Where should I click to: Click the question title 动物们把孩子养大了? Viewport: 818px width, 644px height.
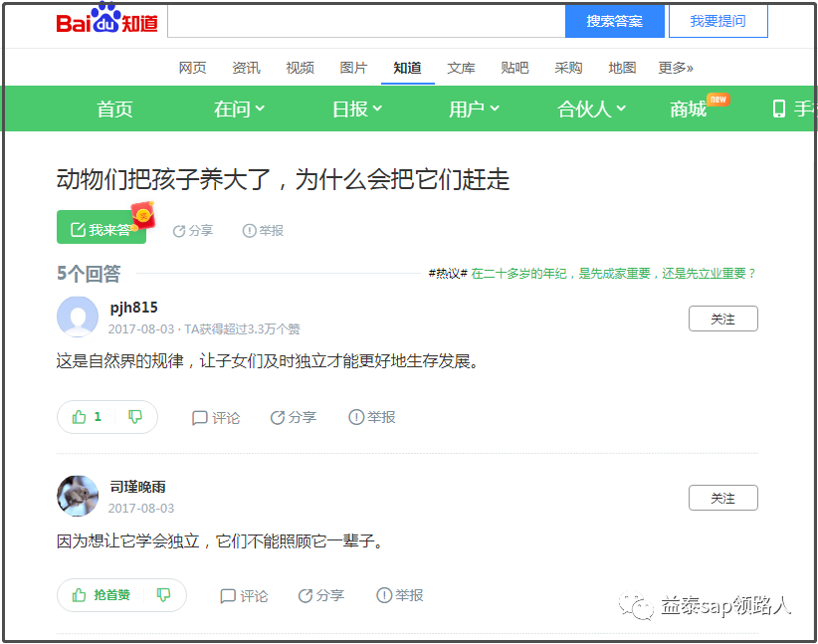click(283, 179)
